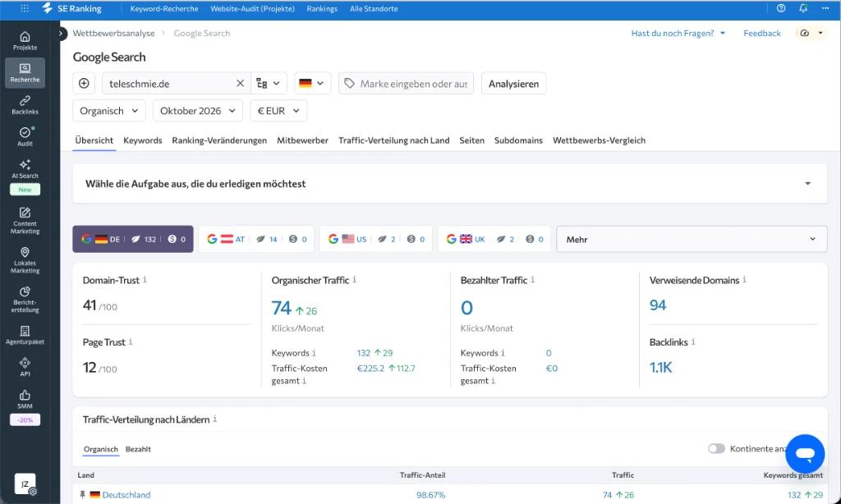Open the JZ user avatar

point(25,483)
